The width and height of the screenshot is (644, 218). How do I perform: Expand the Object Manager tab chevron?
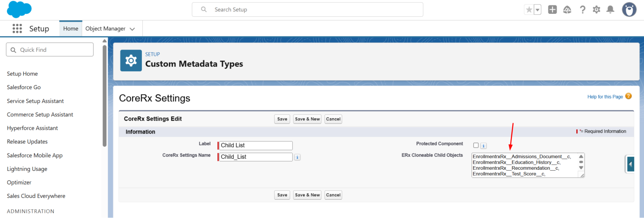(132, 29)
